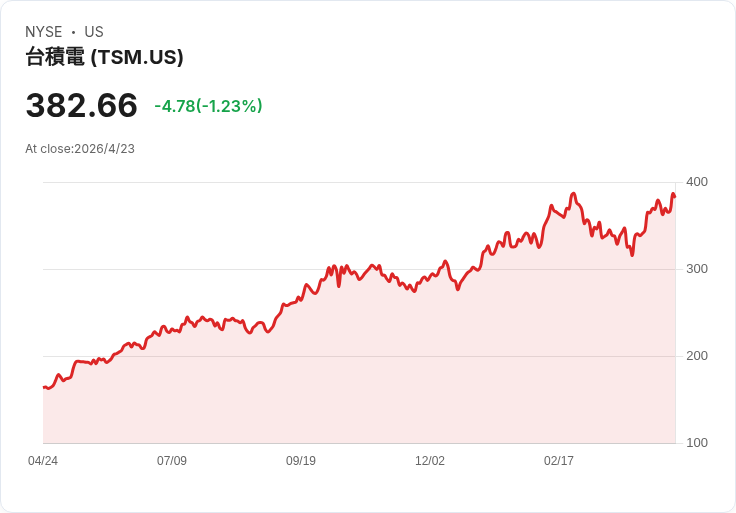Click the rightmost end of price line

675,196
